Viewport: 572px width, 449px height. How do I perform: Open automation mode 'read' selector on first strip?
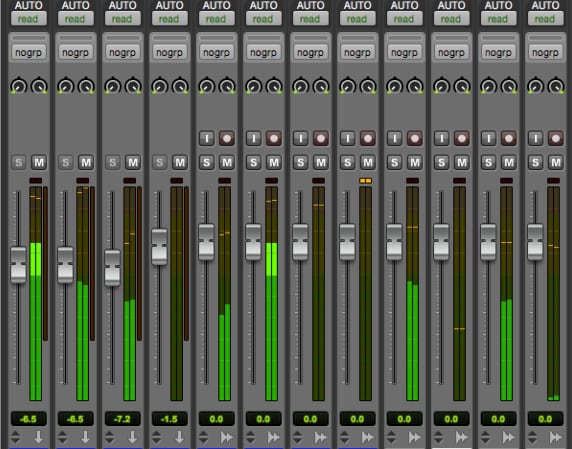pyautogui.click(x=28, y=19)
